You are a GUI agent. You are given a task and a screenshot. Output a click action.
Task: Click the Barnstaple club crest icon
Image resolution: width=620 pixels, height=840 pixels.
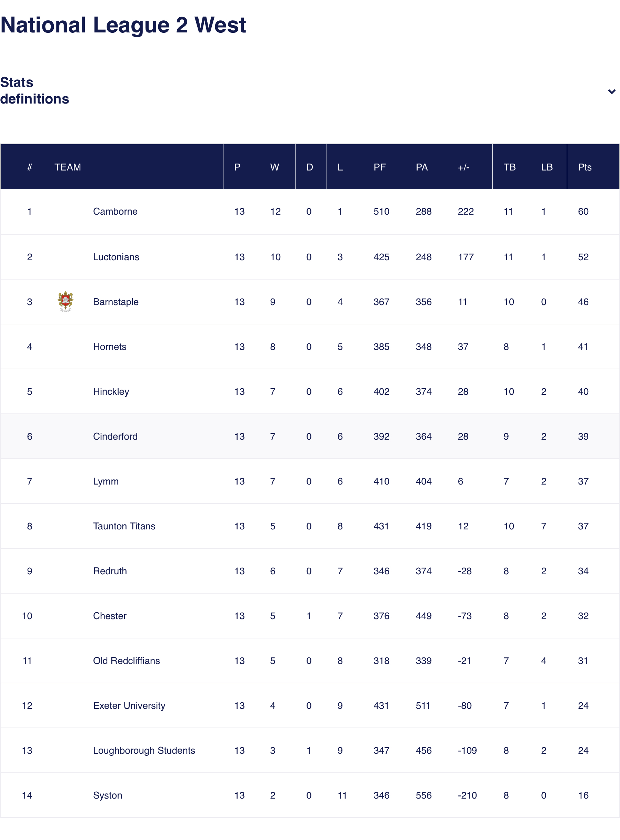click(65, 302)
